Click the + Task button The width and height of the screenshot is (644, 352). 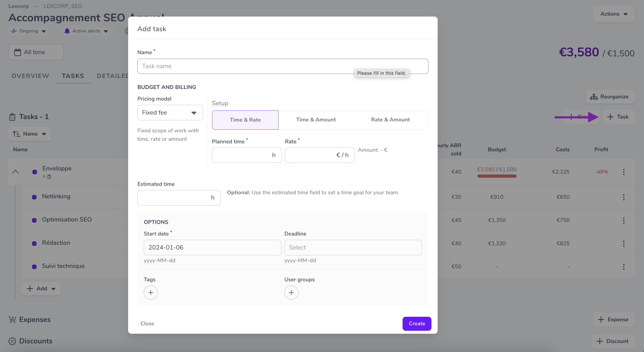(618, 117)
